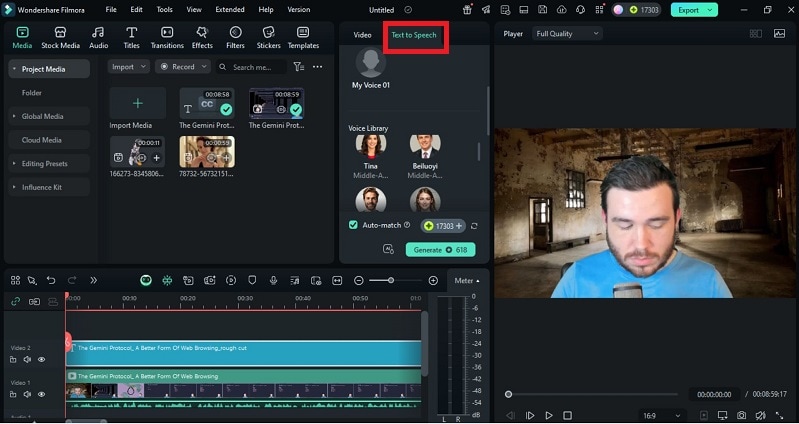Hide the Video 2 track with eye icon

pos(41,360)
